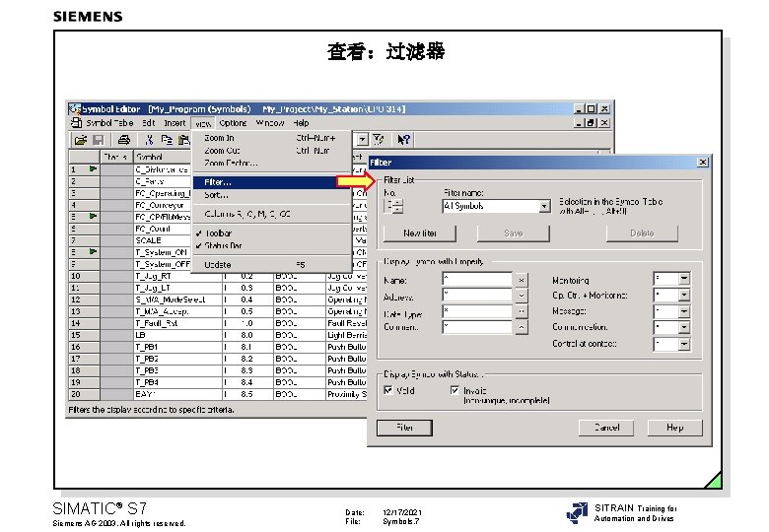Click the small button beside Comment field
The height and width of the screenshot is (532, 769).
[521, 327]
